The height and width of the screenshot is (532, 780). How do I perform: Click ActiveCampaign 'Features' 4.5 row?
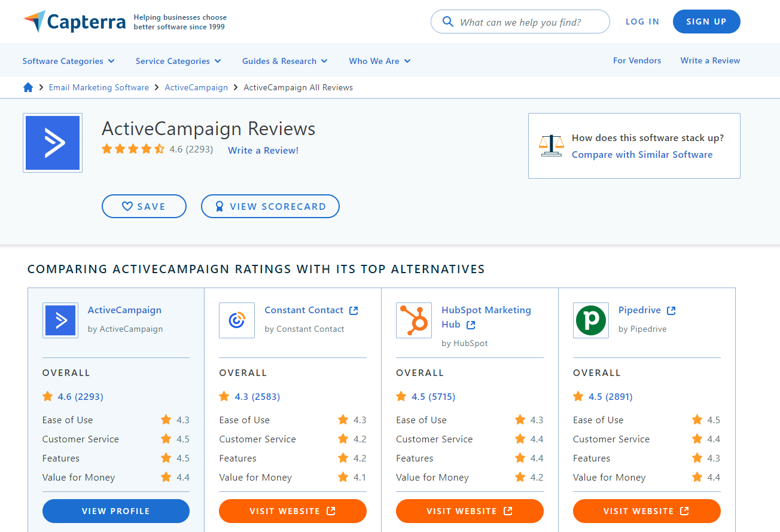[116, 458]
